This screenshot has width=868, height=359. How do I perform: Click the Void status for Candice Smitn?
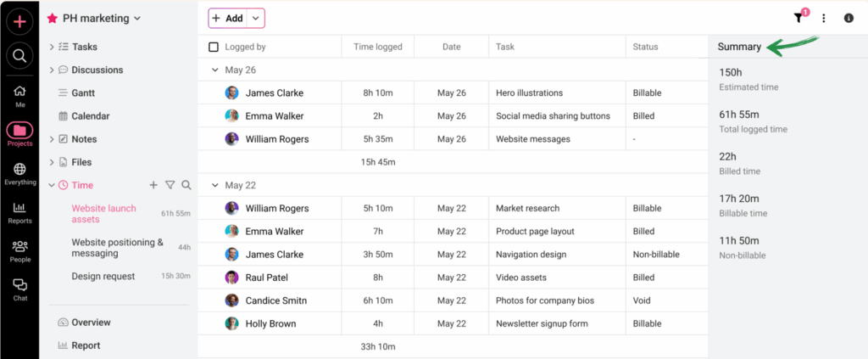tap(642, 300)
